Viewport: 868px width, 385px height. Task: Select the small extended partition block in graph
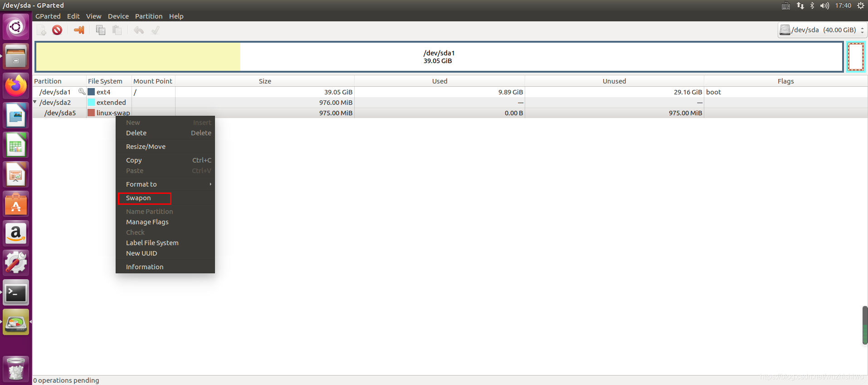pyautogui.click(x=856, y=57)
